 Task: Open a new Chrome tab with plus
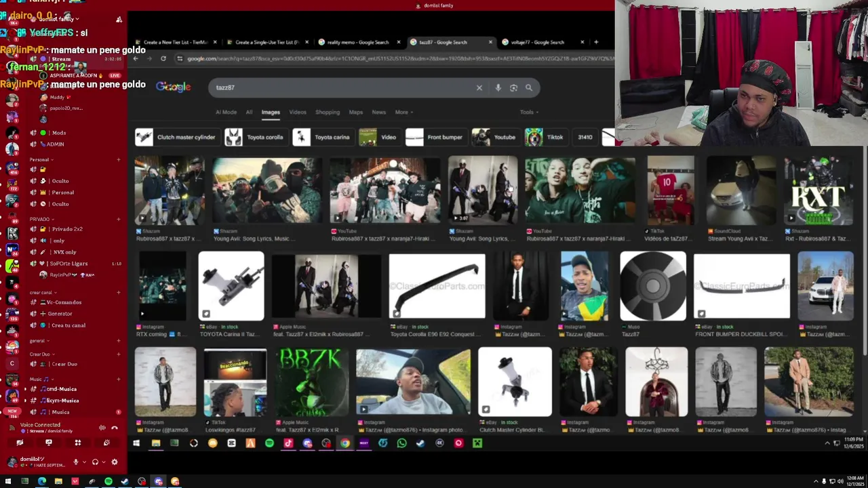596,42
